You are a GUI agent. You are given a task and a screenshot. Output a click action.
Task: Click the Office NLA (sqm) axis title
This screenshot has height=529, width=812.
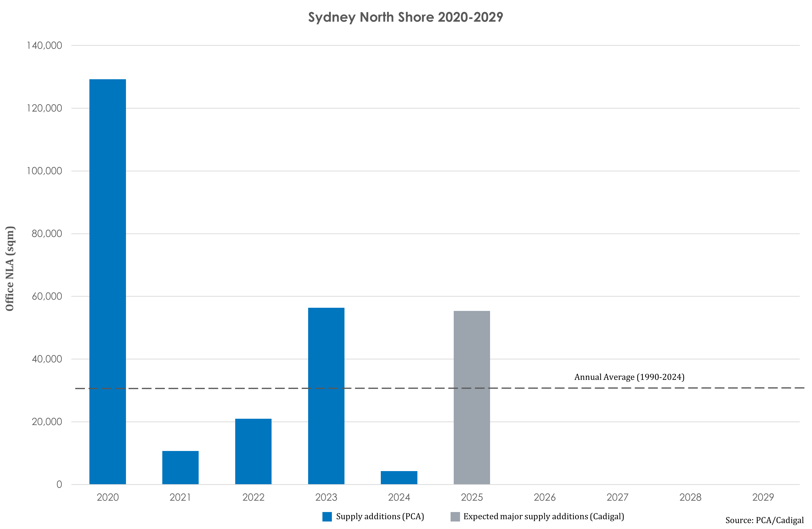pyautogui.click(x=10, y=268)
